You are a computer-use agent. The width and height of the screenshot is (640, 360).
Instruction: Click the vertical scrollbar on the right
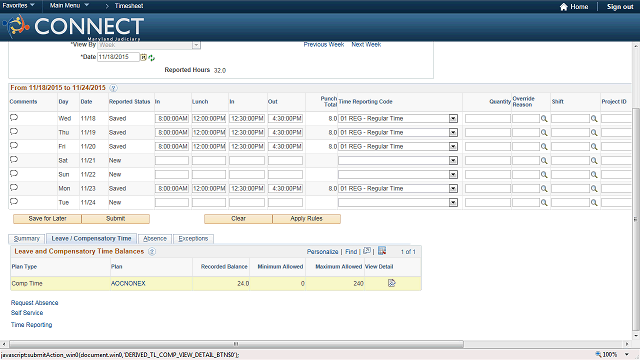click(x=636, y=218)
